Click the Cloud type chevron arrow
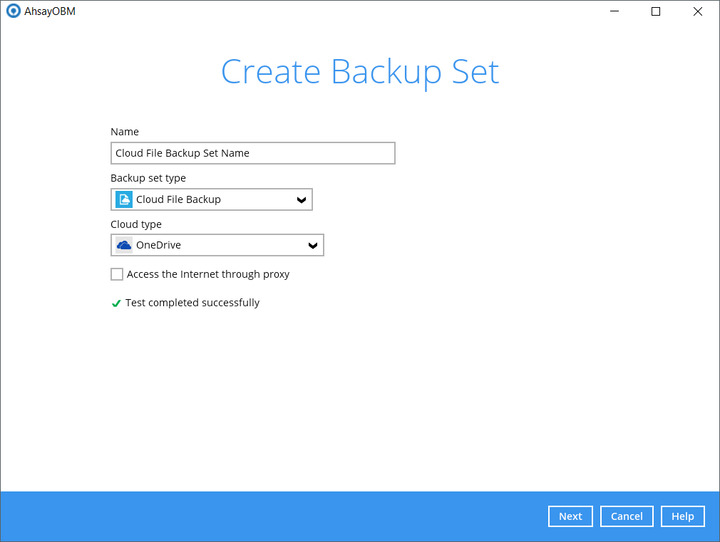 coord(313,246)
